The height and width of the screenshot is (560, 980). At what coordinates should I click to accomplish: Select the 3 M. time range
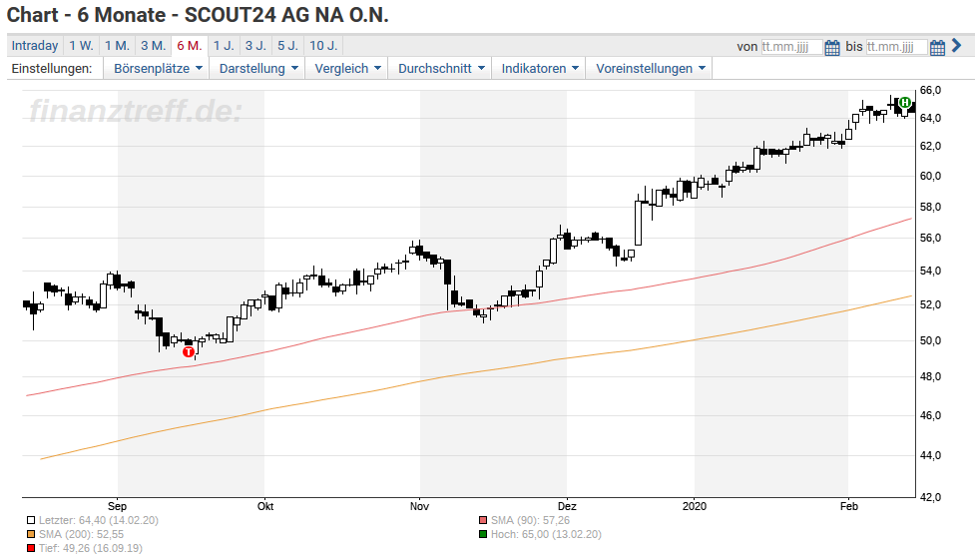(153, 46)
